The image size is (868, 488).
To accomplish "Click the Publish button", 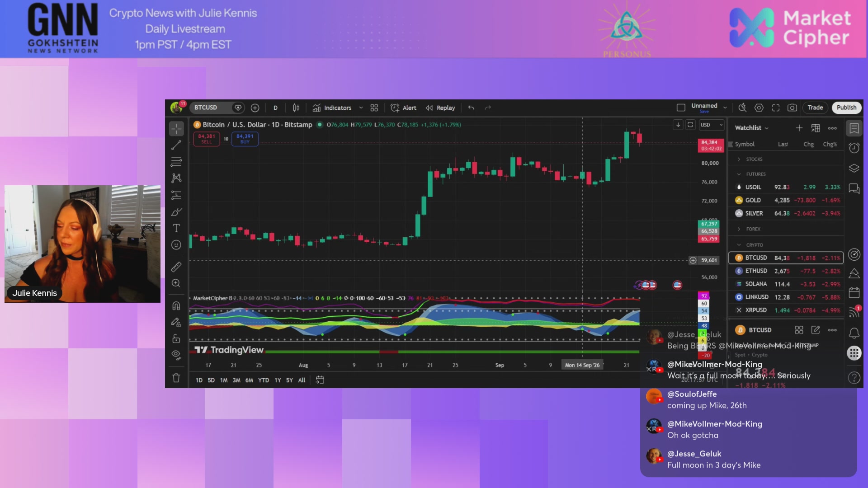I will pyautogui.click(x=846, y=108).
